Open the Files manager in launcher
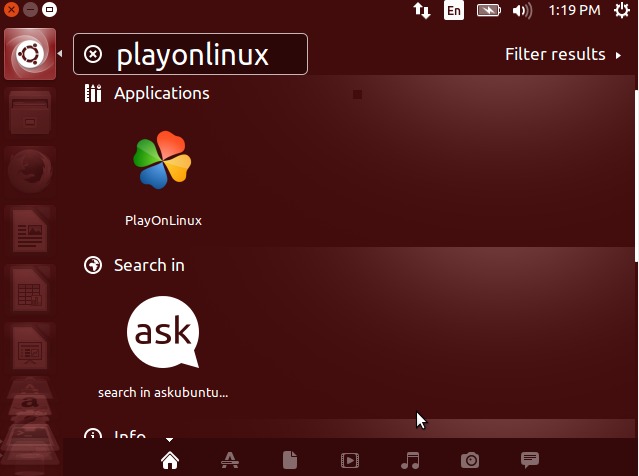Screen dimensions: 639x476 click(30, 112)
